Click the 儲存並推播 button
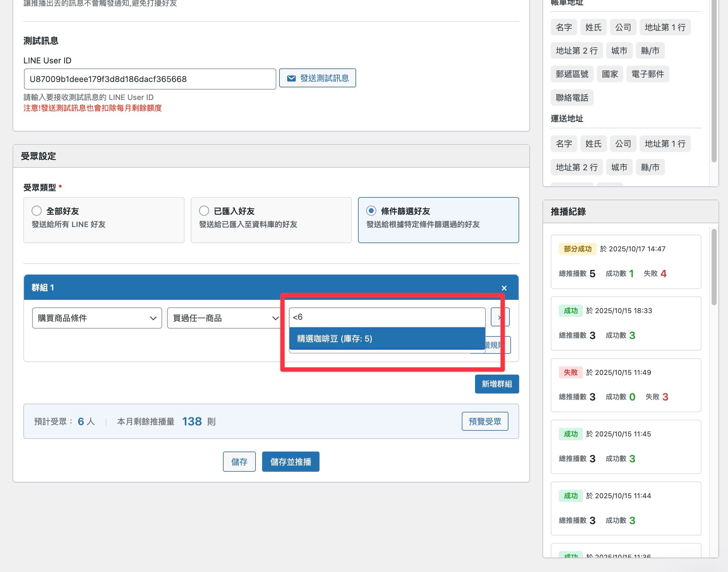The height and width of the screenshot is (572, 728). [x=291, y=462]
